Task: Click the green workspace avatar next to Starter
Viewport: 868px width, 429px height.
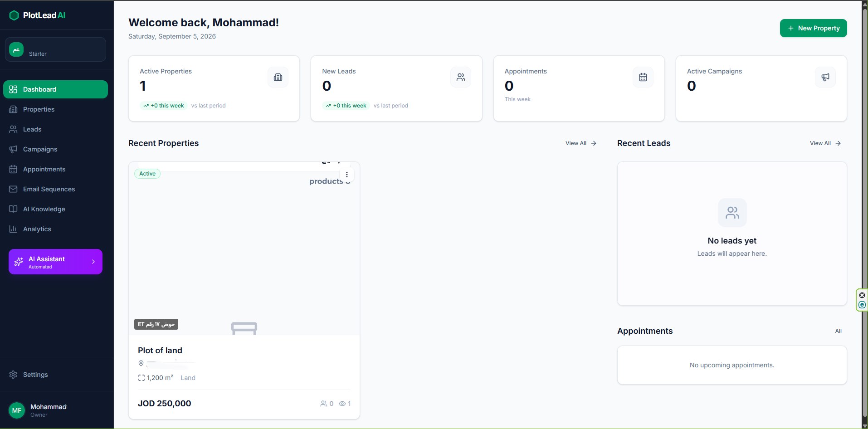Action: pos(16,49)
